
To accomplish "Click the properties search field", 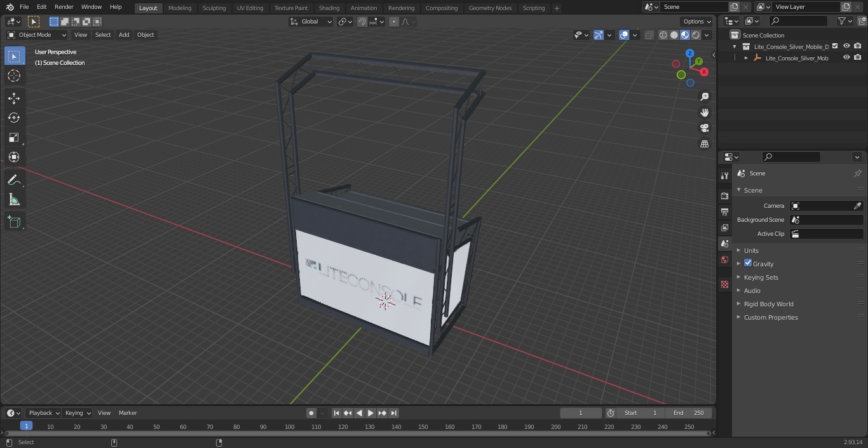I will click(x=791, y=157).
